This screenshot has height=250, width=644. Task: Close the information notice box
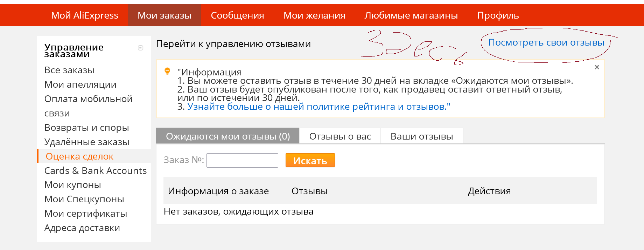click(597, 67)
